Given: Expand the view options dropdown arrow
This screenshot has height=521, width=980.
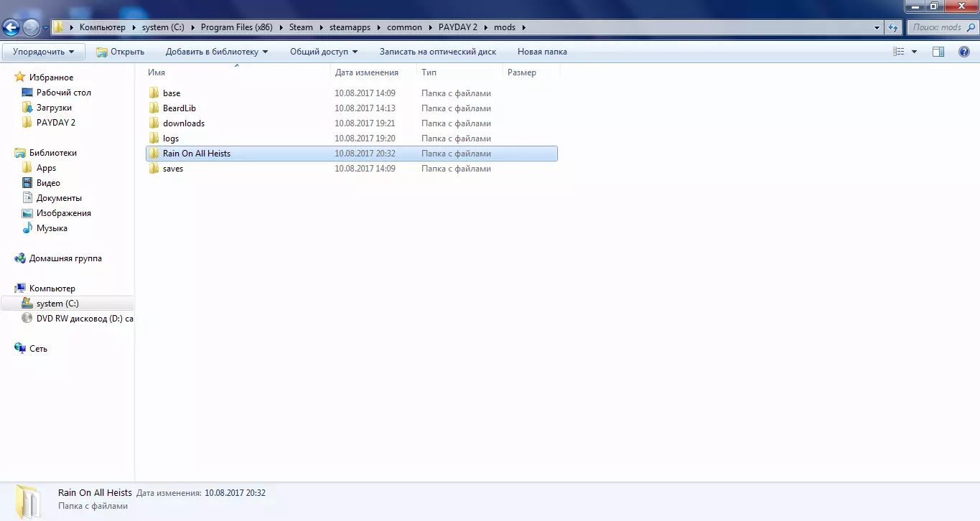Looking at the screenshot, I should pos(914,52).
